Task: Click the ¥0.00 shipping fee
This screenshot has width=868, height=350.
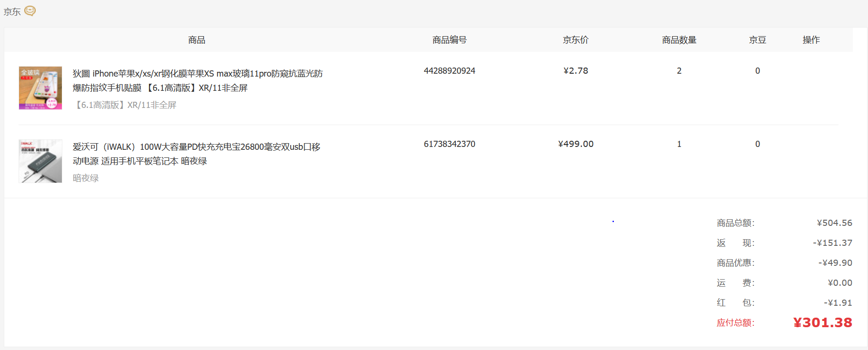Action: tap(840, 283)
